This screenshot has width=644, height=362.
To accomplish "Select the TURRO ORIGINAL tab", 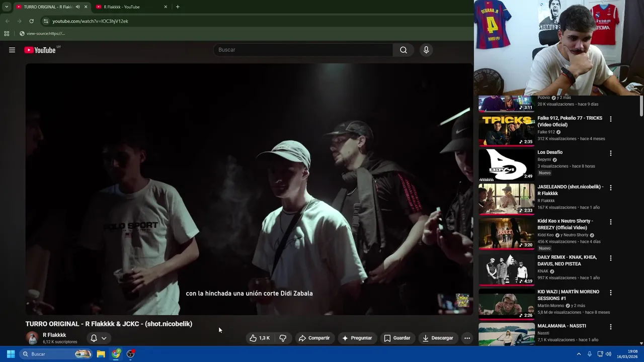I will coord(48,7).
